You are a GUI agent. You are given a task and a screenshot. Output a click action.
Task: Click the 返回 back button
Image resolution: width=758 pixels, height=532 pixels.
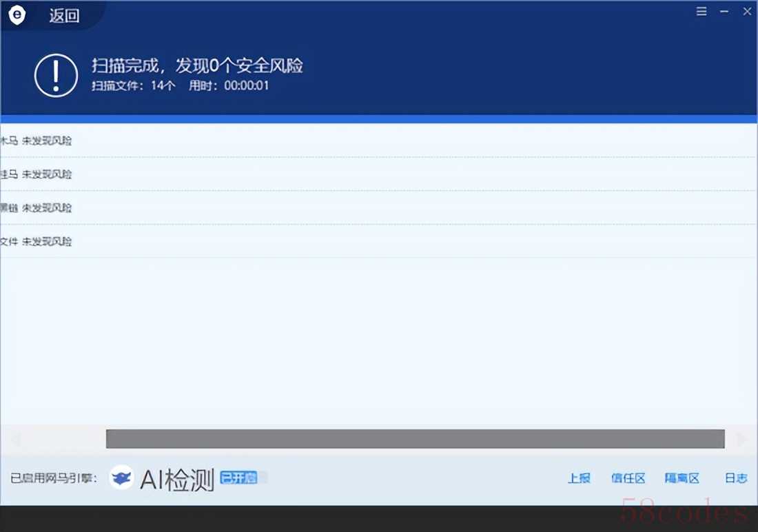[64, 16]
